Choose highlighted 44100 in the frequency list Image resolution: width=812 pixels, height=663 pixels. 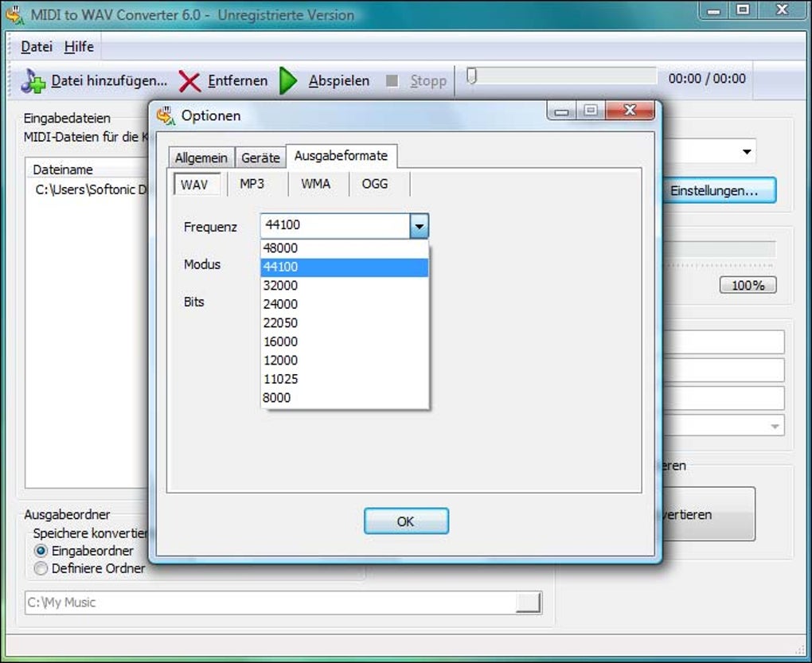[345, 267]
